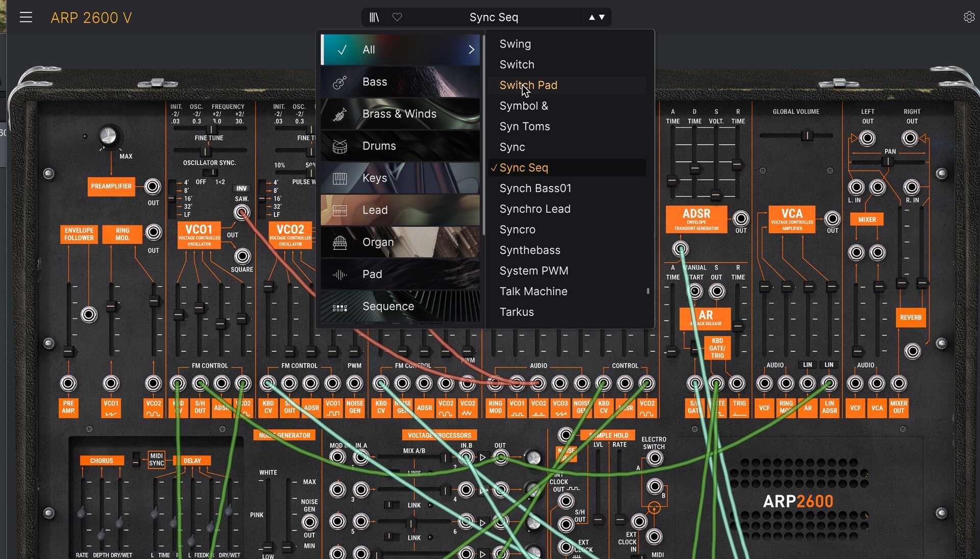Select the Drums category
Image resolution: width=980 pixels, height=559 pixels.
[400, 146]
